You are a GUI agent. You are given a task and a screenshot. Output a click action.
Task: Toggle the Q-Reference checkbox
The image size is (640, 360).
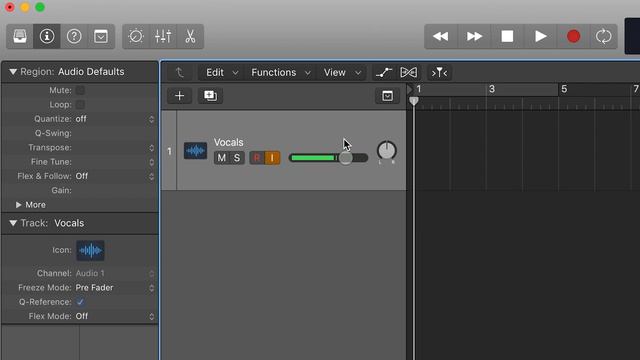click(80, 302)
